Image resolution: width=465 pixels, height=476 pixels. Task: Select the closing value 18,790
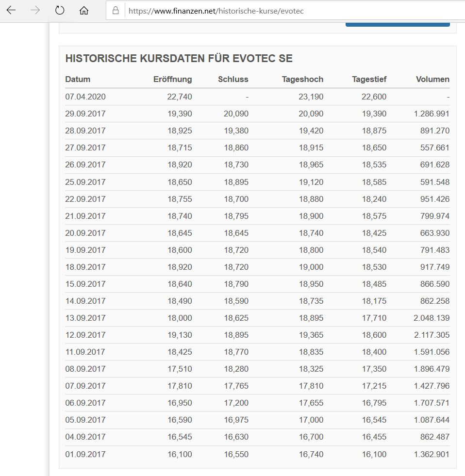236,284
